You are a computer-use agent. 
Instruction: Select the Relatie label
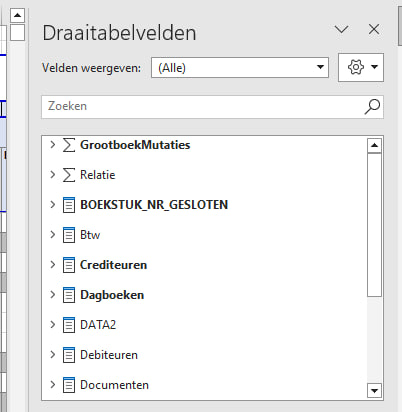point(98,175)
